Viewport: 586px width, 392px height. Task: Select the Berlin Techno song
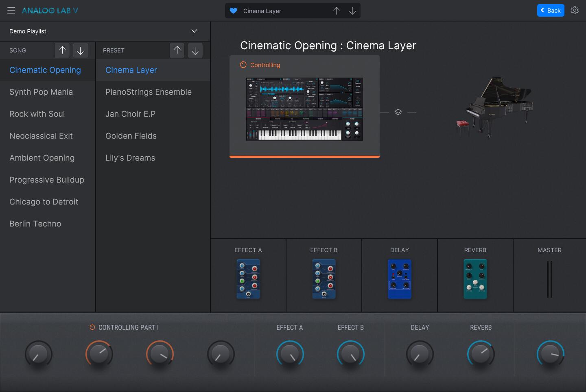48,224
